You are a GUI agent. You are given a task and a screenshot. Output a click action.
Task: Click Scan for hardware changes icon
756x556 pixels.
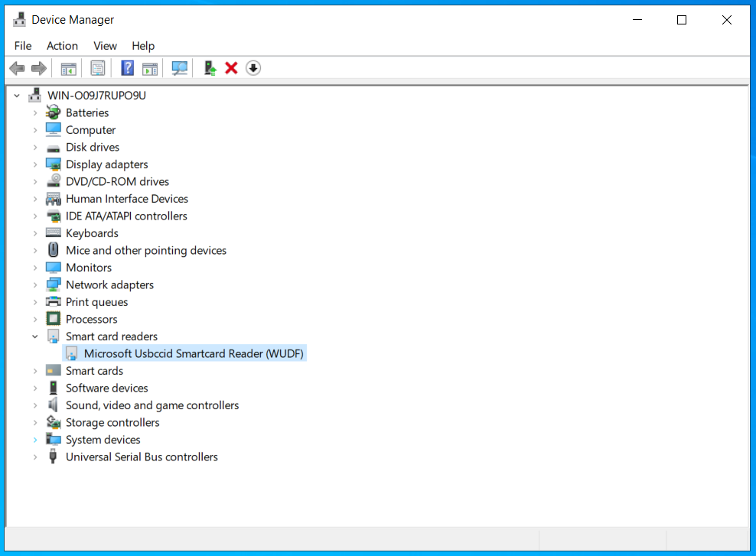click(179, 68)
